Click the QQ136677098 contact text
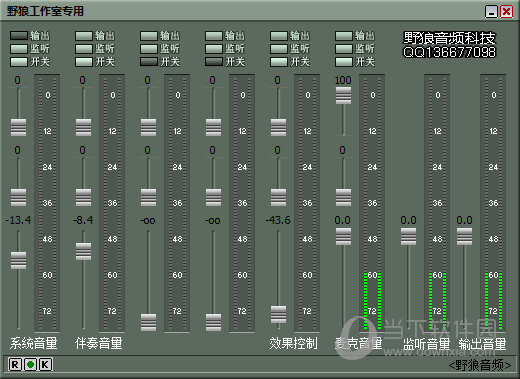Image resolution: width=520 pixels, height=379 pixels. tap(449, 52)
